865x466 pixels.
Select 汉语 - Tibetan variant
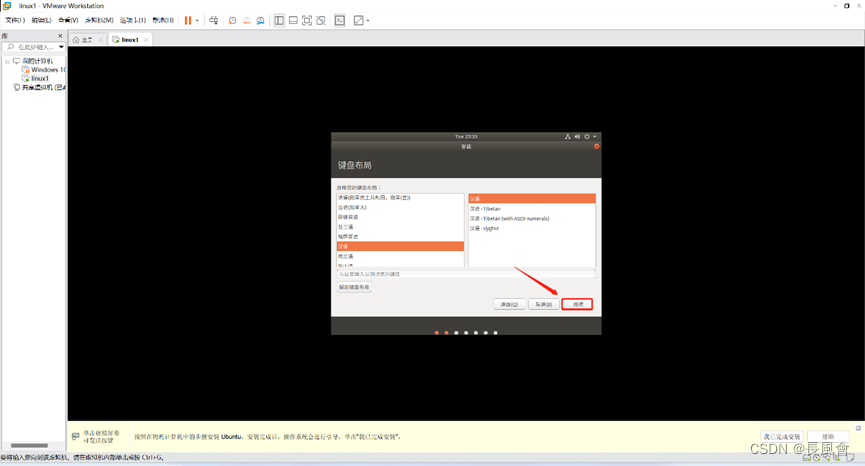click(532, 209)
